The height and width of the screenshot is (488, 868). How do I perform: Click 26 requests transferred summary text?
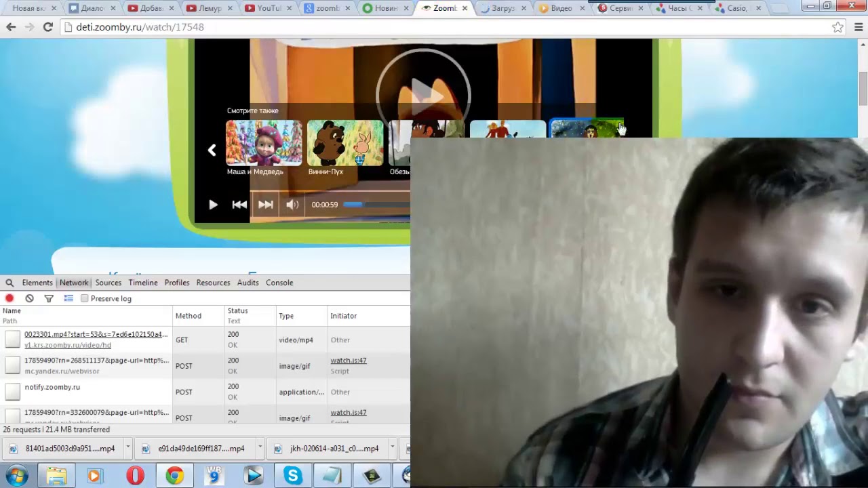pyautogui.click(x=56, y=430)
